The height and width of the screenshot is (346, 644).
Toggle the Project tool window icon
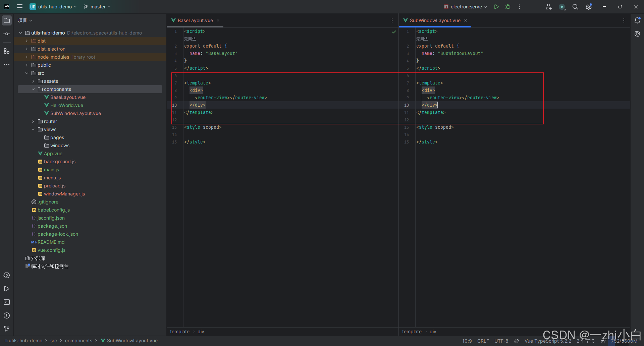coord(7,20)
